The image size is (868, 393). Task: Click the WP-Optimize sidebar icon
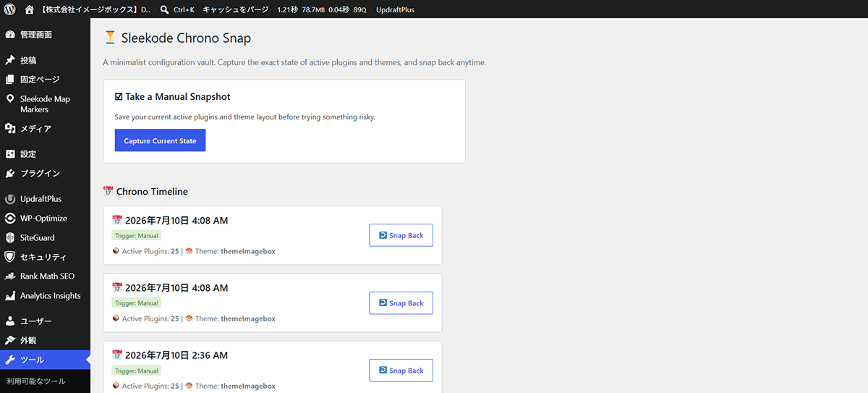[x=10, y=219]
